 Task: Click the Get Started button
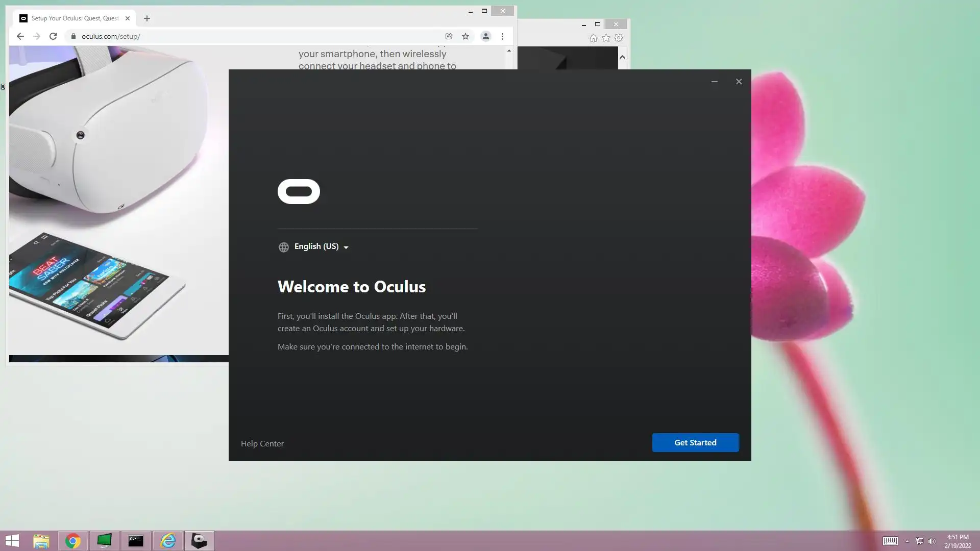point(695,442)
